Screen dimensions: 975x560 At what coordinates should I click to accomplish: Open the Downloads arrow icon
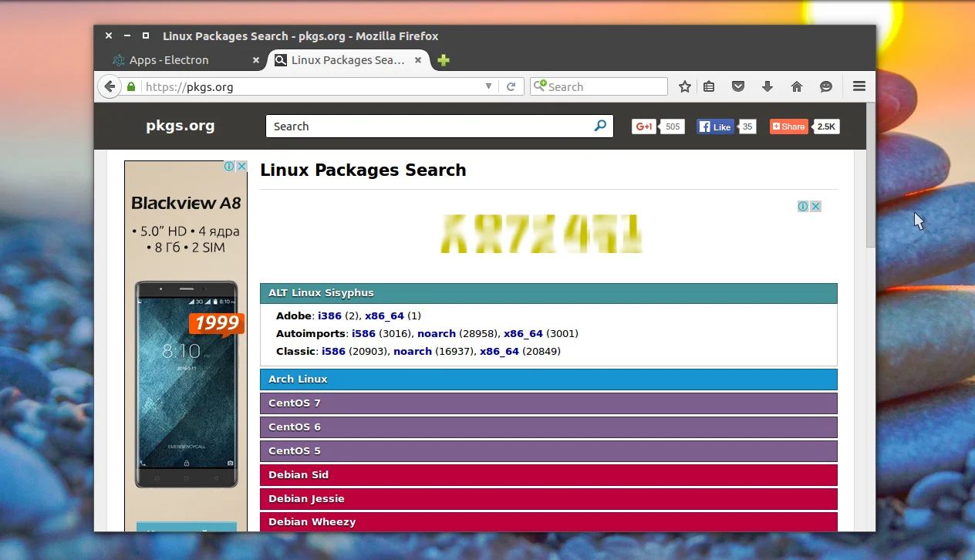(x=768, y=87)
